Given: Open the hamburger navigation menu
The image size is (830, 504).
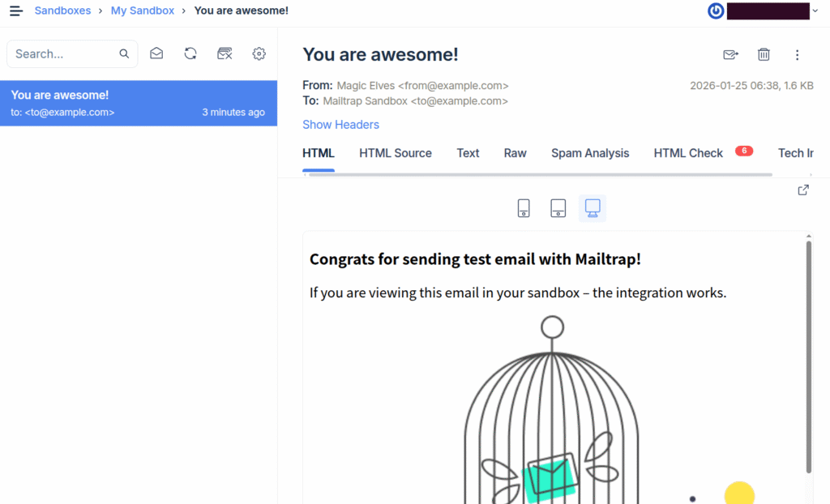Looking at the screenshot, I should (15, 11).
